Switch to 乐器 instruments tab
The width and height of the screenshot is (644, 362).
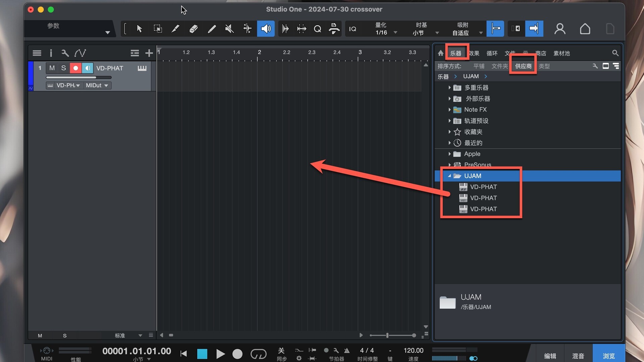[455, 53]
